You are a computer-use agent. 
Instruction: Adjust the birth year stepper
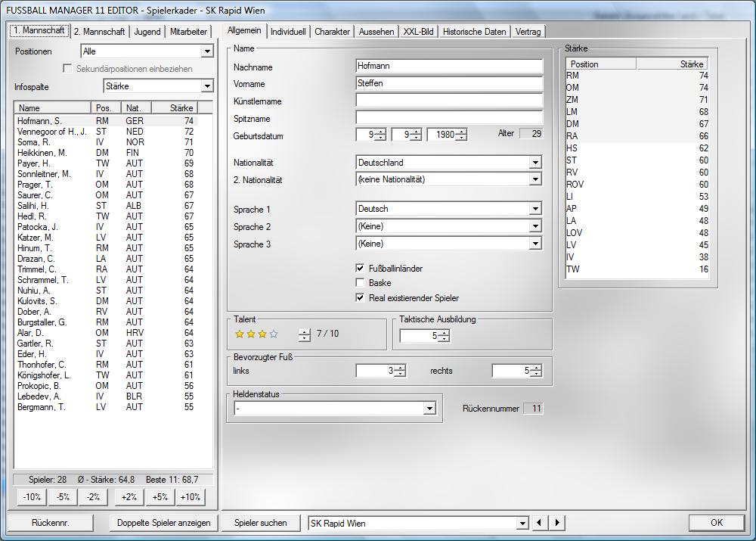[x=460, y=135]
